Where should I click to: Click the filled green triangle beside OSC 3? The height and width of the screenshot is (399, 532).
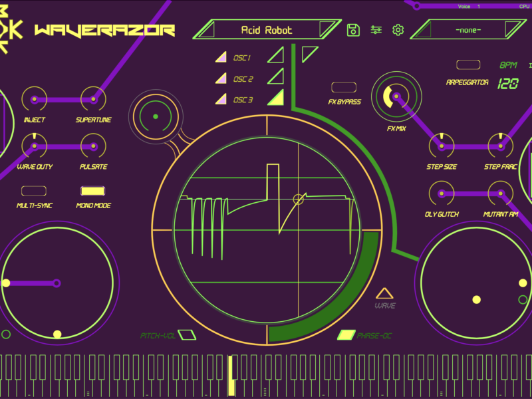pos(276,98)
